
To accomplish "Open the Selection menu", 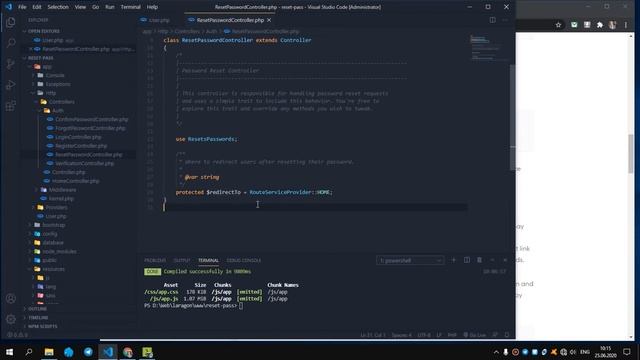I will [x=58, y=7].
